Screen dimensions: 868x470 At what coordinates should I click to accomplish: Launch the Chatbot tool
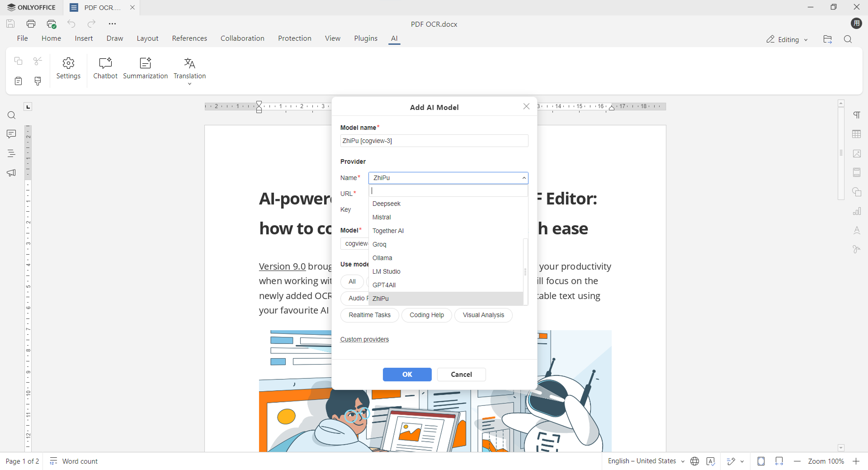[x=105, y=69]
